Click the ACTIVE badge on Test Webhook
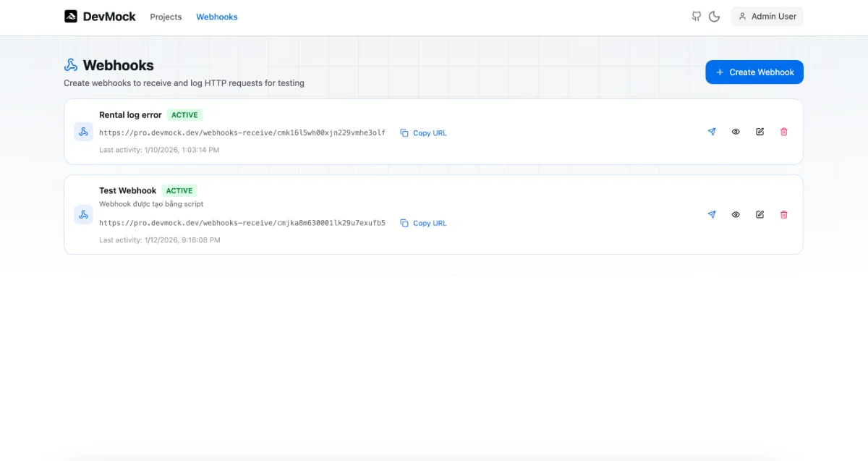868x461 pixels. (x=179, y=190)
